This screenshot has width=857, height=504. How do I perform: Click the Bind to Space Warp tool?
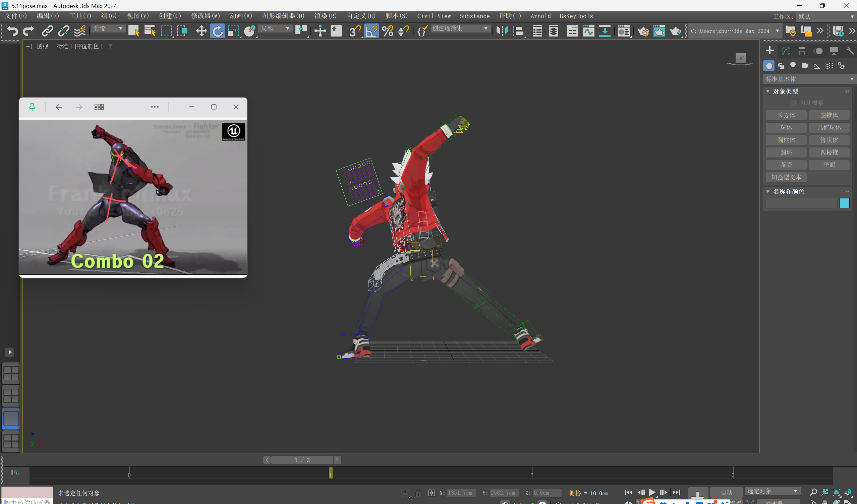pos(79,31)
